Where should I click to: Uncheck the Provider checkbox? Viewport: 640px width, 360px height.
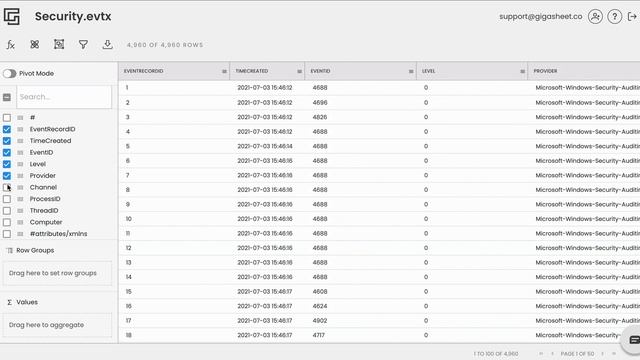[x=7, y=176]
